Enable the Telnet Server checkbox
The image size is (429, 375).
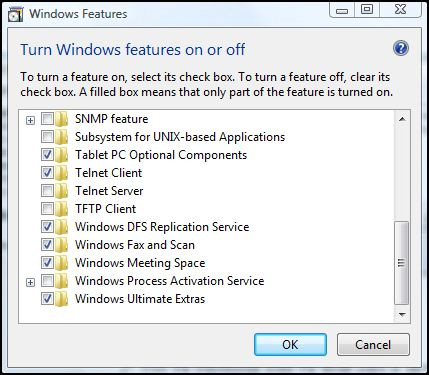[47, 191]
